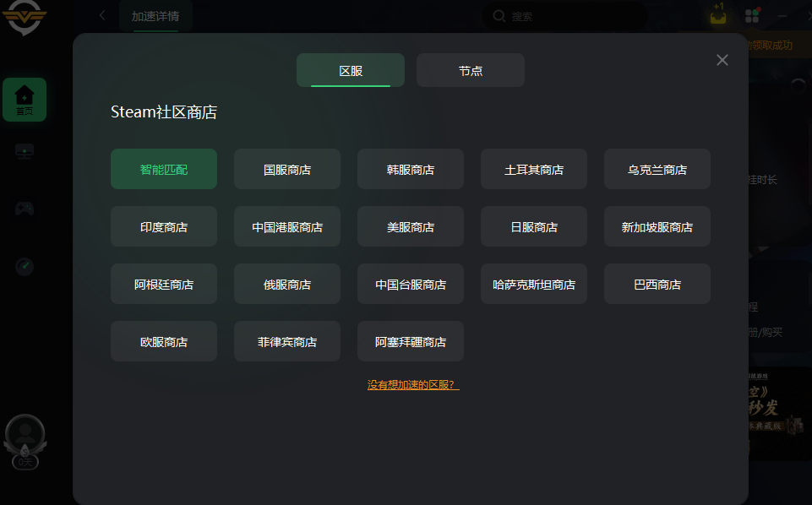Close the region selection dialog
Screen dimensions: 812x505
click(x=722, y=60)
